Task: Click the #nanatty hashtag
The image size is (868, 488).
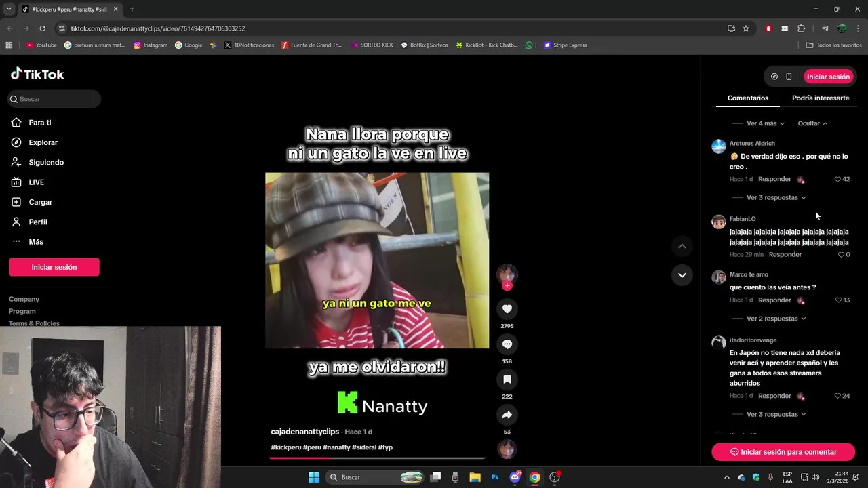Action: tap(336, 447)
